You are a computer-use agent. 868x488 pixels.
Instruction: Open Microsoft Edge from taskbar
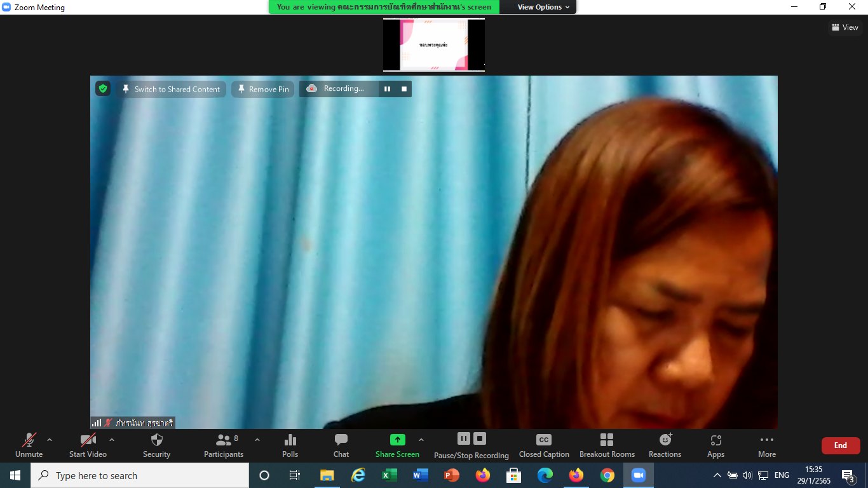[x=545, y=475]
